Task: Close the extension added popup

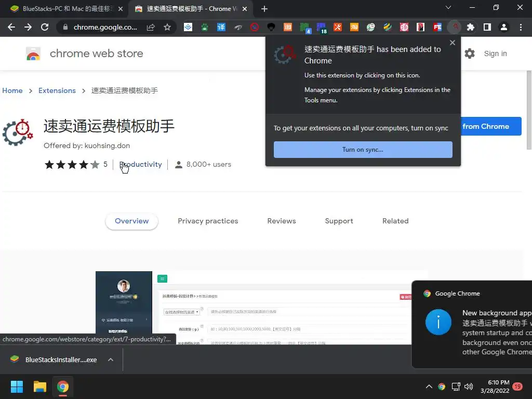Action: click(453, 43)
